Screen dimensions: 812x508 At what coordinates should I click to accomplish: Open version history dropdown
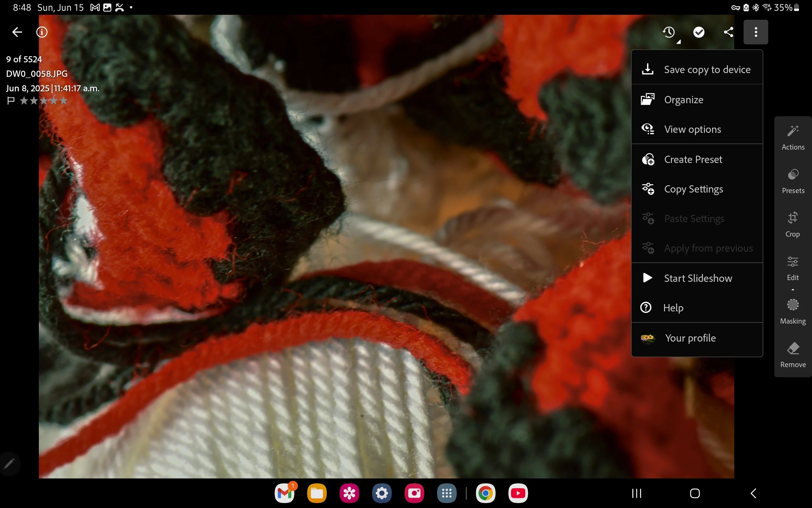pyautogui.click(x=669, y=32)
